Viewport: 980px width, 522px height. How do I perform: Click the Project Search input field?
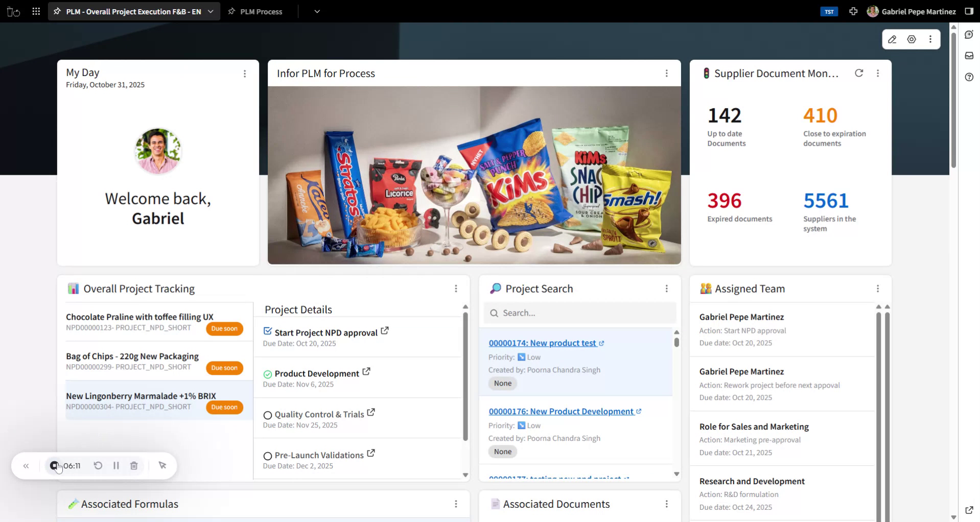(580, 313)
